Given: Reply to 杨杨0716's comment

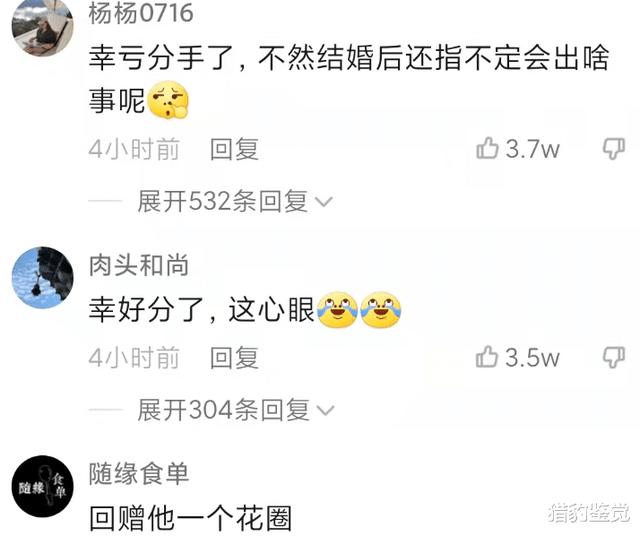Looking at the screenshot, I should click(234, 149).
